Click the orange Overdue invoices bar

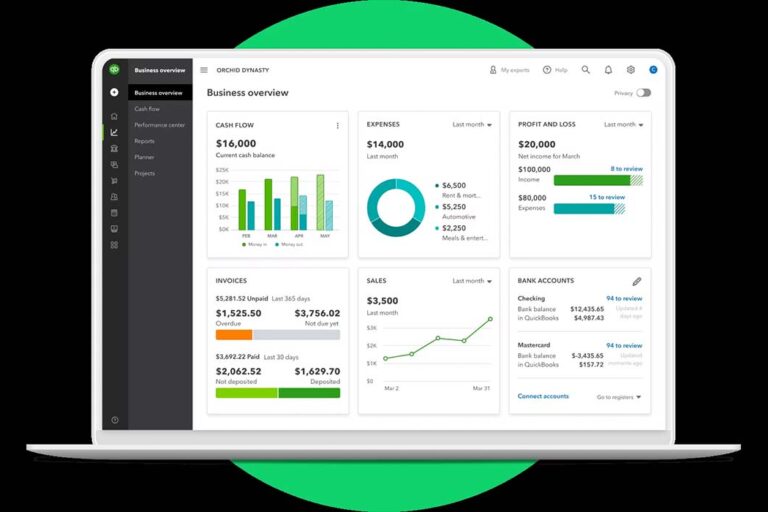tap(234, 335)
